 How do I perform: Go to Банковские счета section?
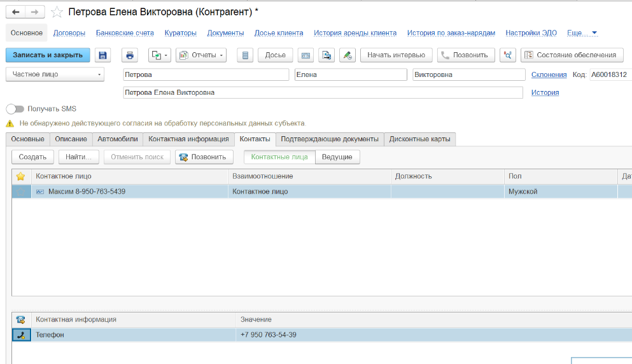pyautogui.click(x=125, y=32)
